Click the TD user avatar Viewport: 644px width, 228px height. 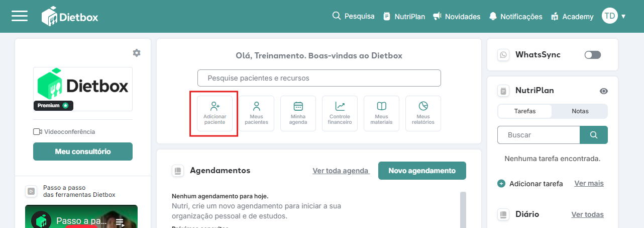pyautogui.click(x=610, y=16)
